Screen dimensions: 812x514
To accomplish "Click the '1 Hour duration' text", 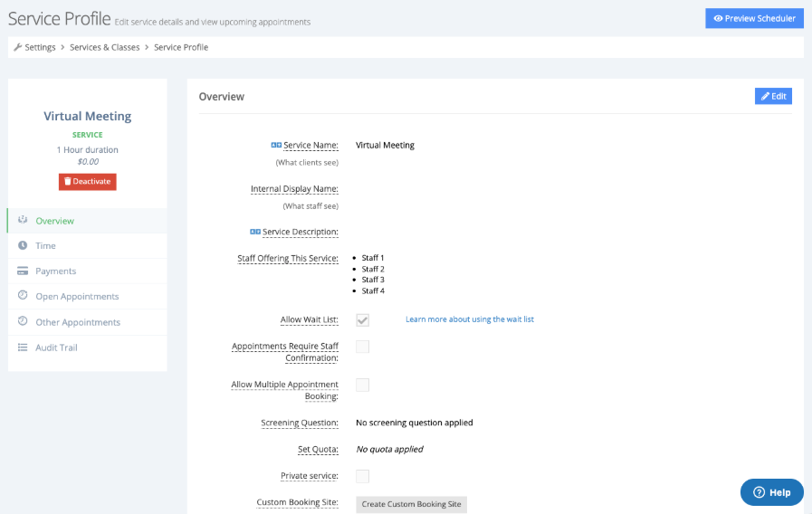I will pyautogui.click(x=88, y=149).
